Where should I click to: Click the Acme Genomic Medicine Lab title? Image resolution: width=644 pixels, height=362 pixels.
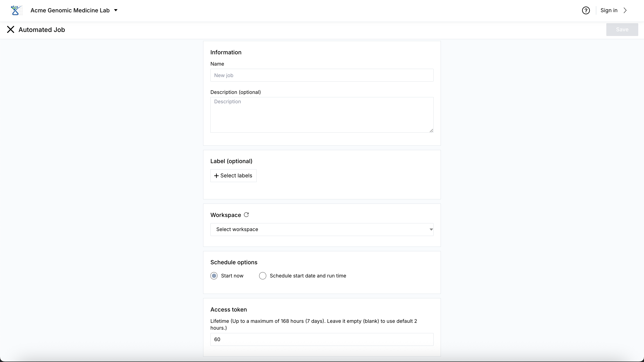[x=70, y=10]
